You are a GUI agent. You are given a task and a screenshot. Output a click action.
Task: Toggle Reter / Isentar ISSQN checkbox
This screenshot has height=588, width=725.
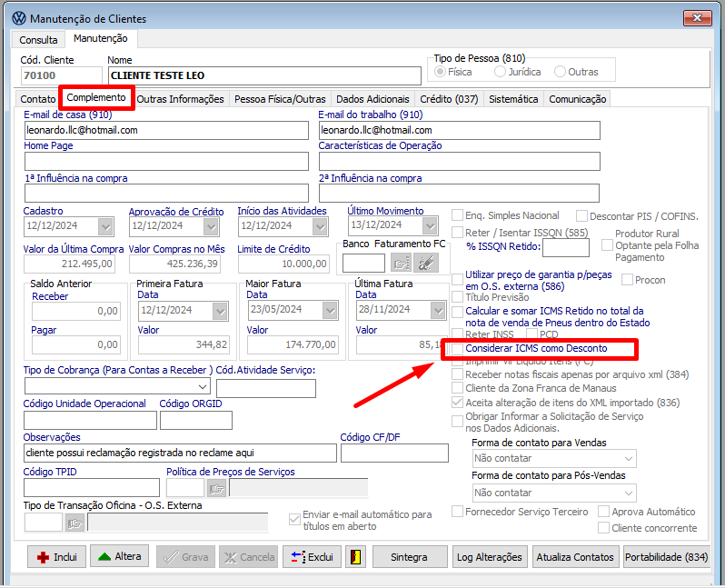tap(457, 233)
